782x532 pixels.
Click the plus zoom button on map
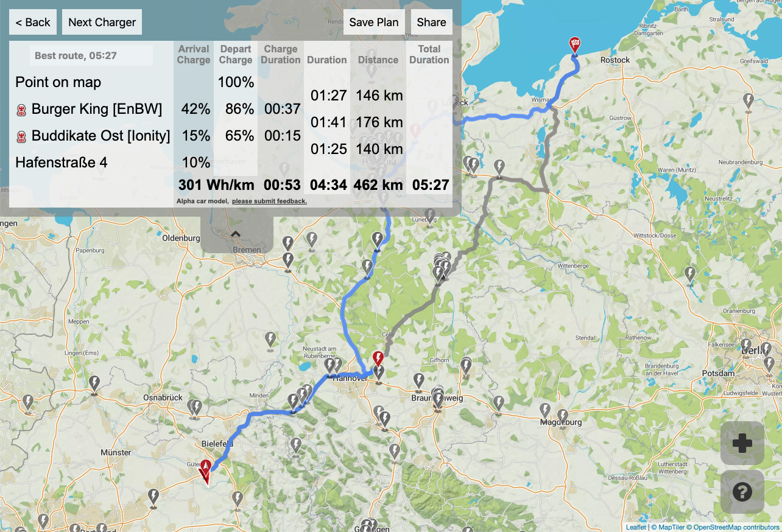click(x=742, y=444)
